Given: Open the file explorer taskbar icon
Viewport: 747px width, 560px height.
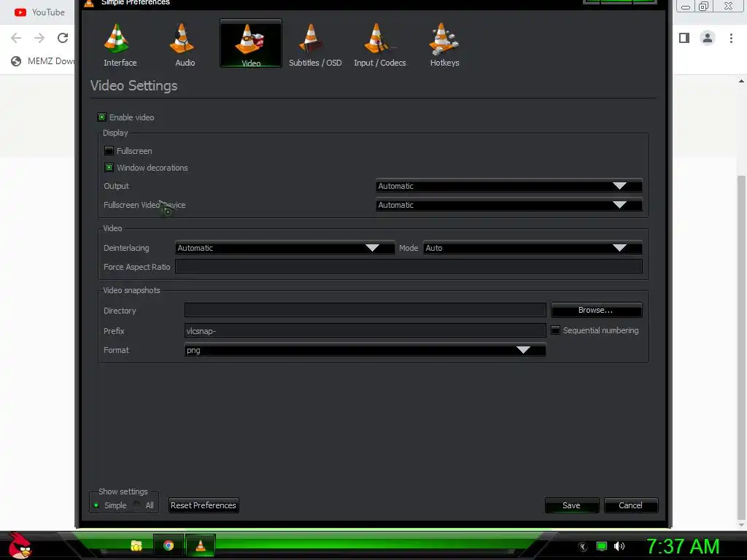Looking at the screenshot, I should tap(136, 545).
